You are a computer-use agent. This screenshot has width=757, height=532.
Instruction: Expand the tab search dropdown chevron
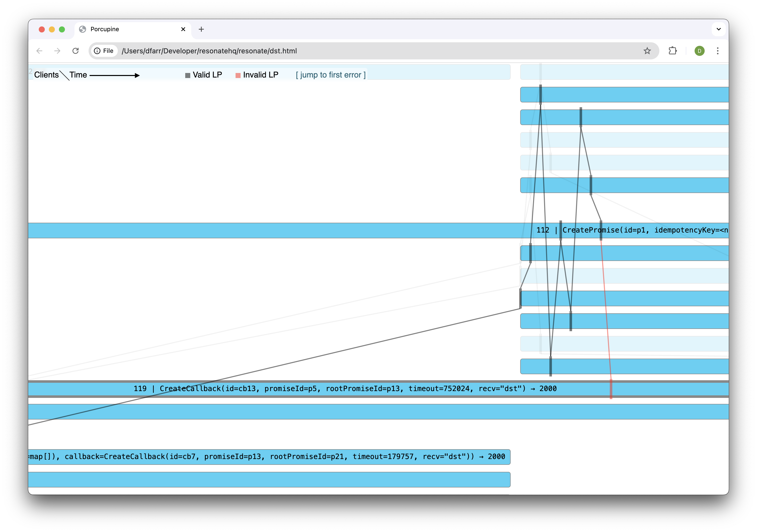[x=719, y=29]
